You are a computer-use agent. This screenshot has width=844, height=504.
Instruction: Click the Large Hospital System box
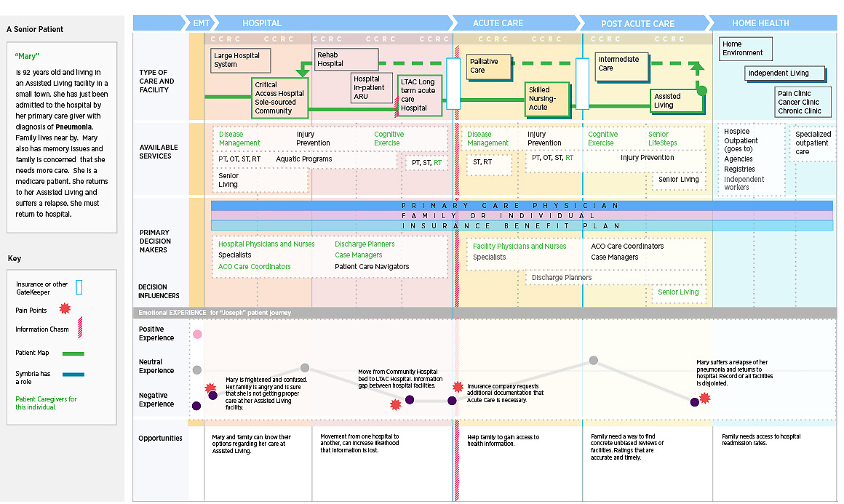[x=240, y=60]
